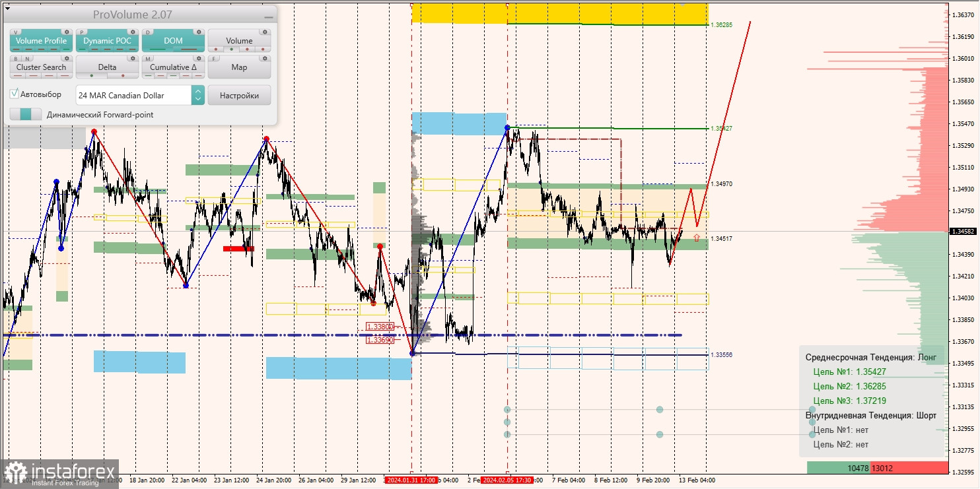
Task: Click the P hotkey tag on Dynamic POC
Action: coord(82,32)
